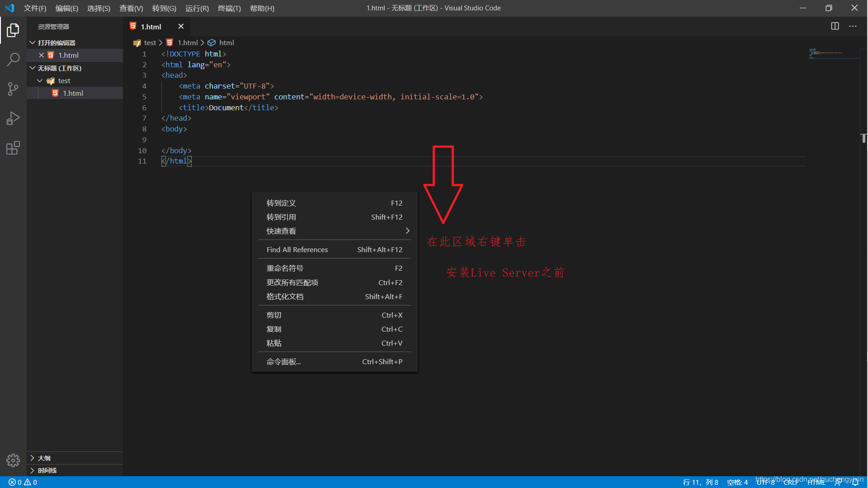Screen dimensions: 868x488
Task: Expand the 时间线 timeline section
Action: (75, 470)
